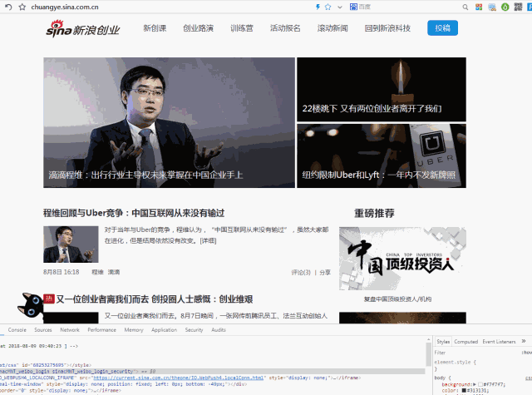This screenshot has width=532, height=395.
Task: Switch to DevTools Audits tab
Action: 219,330
